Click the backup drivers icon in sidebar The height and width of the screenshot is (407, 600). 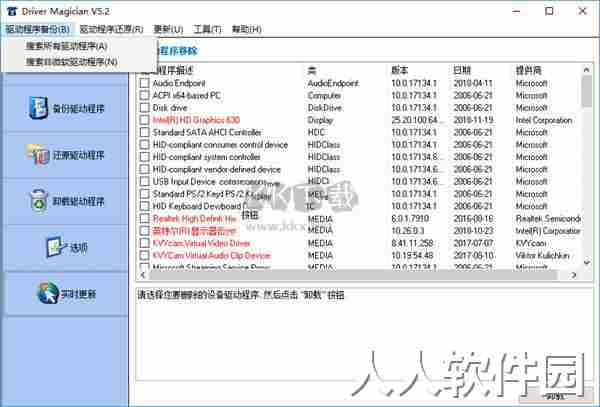pyautogui.click(x=38, y=108)
